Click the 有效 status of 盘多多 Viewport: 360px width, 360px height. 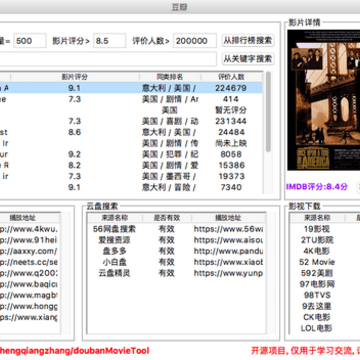167,251
